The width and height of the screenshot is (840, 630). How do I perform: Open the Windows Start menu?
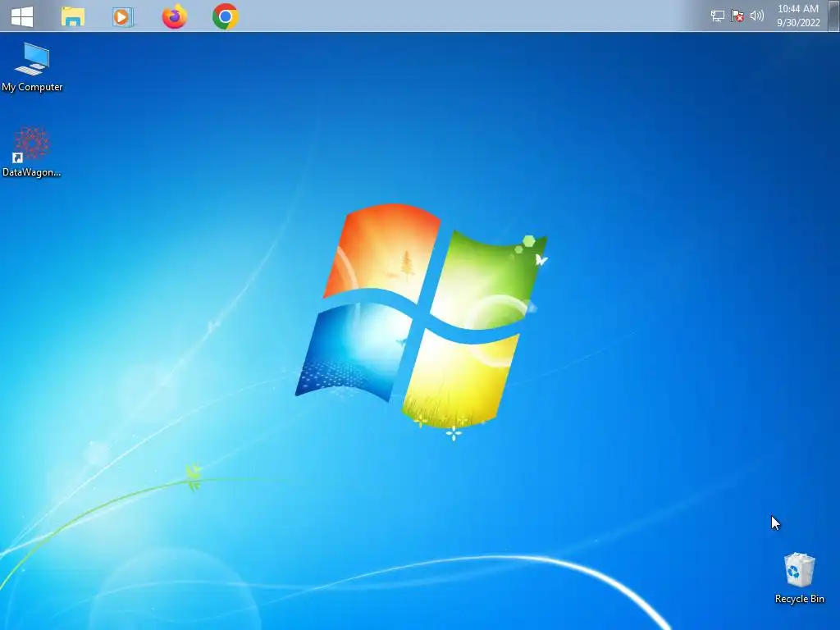[22, 16]
